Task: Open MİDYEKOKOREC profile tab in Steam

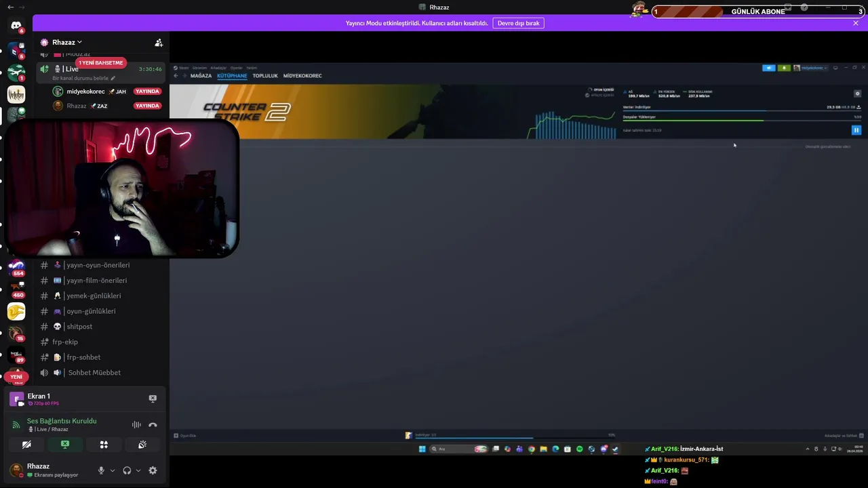Action: (x=302, y=76)
